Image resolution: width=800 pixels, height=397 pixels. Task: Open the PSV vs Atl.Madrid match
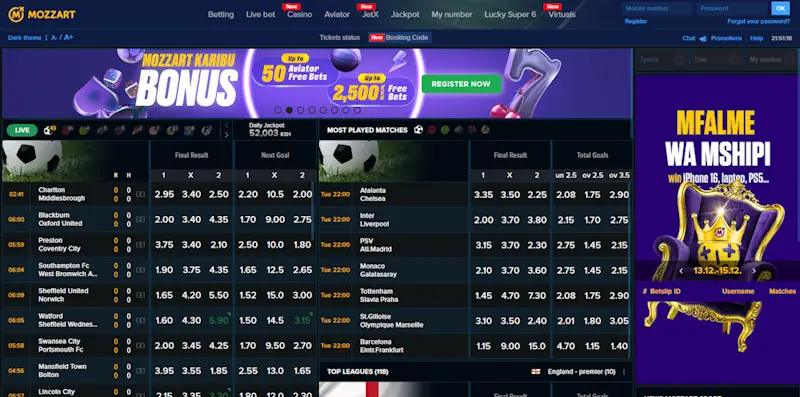pos(376,245)
